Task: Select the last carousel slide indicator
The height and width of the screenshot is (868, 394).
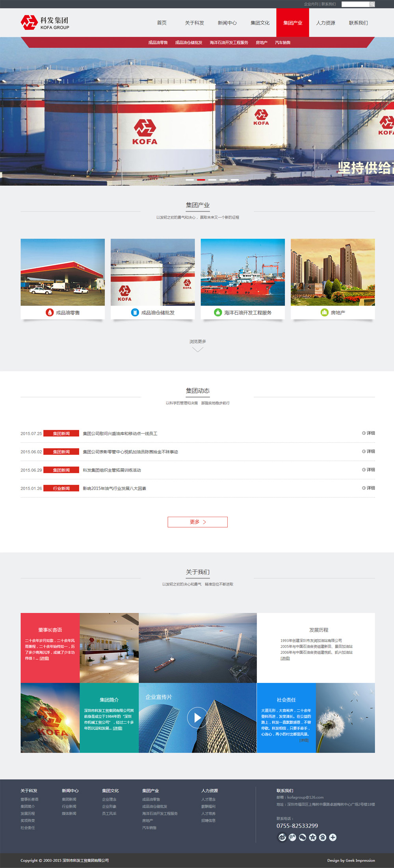Action: click(x=235, y=180)
